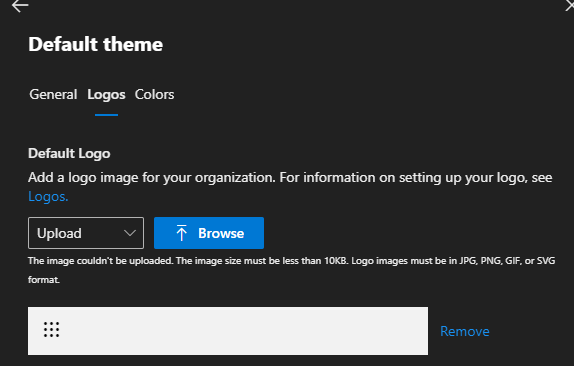Image resolution: width=574 pixels, height=366 pixels.
Task: Select the empty logo preview bar
Action: coord(228,331)
